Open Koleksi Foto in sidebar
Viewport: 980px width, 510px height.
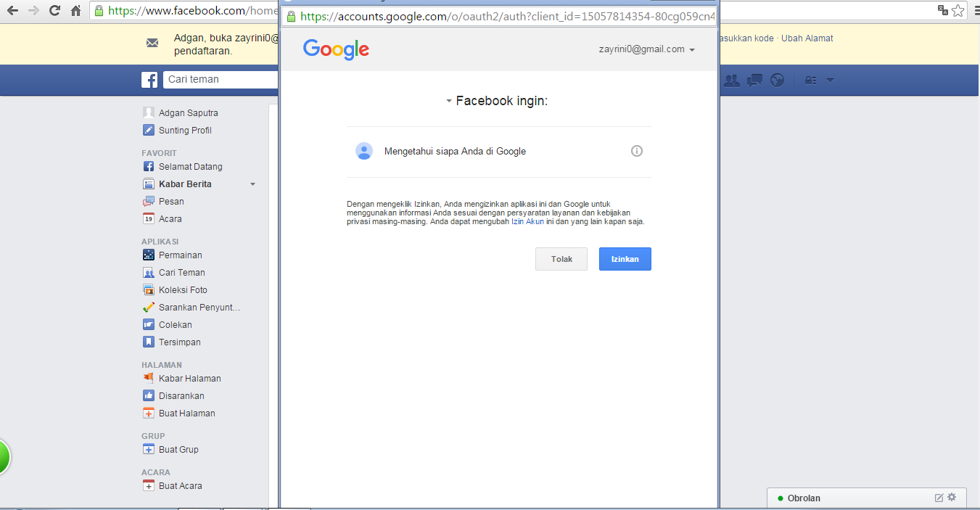[x=183, y=290]
